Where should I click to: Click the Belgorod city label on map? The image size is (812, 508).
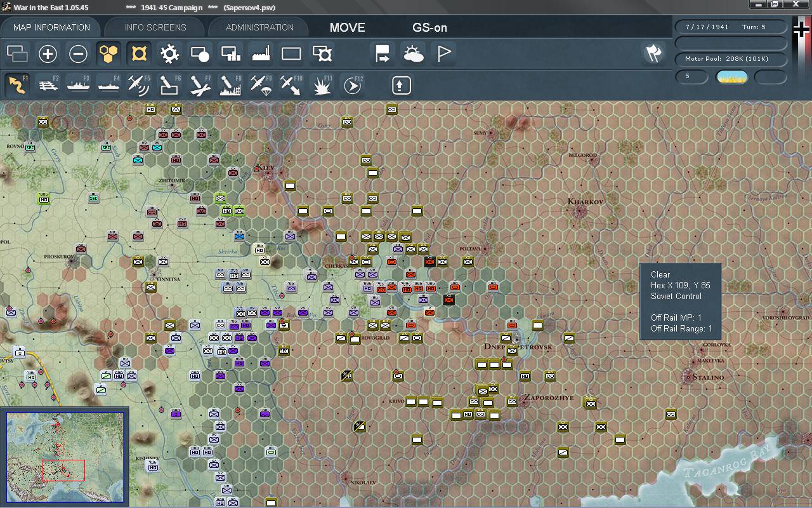583,155
